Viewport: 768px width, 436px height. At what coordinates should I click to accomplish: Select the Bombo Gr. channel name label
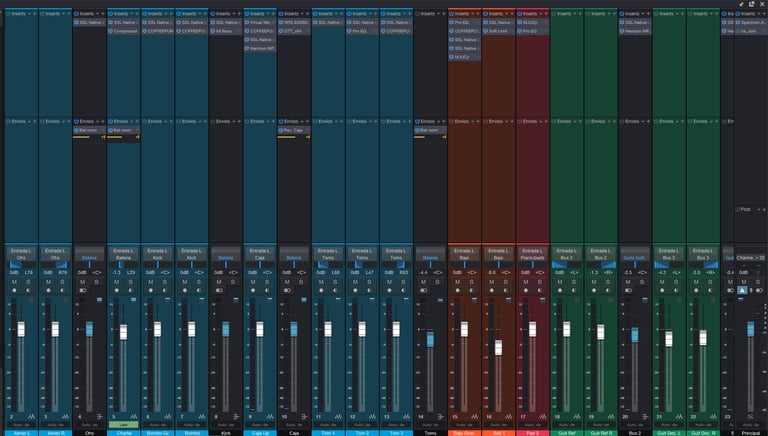pos(158,433)
